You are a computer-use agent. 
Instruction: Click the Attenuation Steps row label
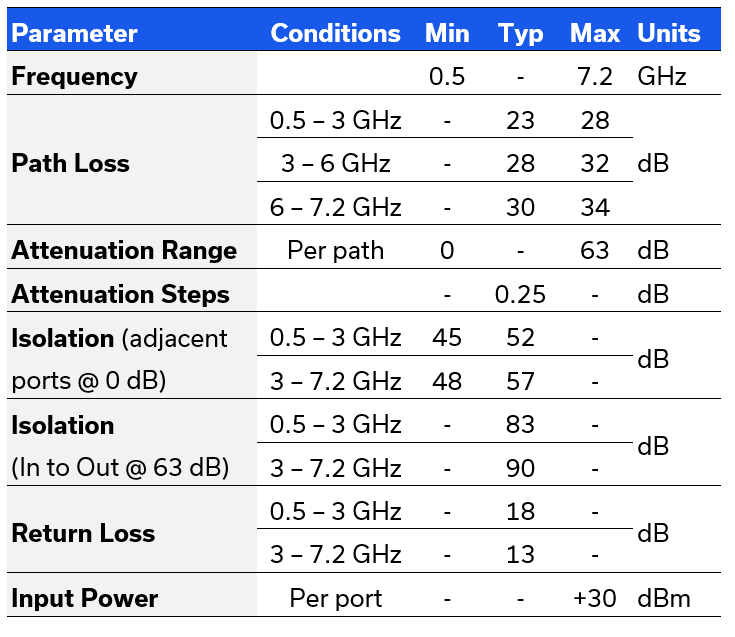[120, 294]
